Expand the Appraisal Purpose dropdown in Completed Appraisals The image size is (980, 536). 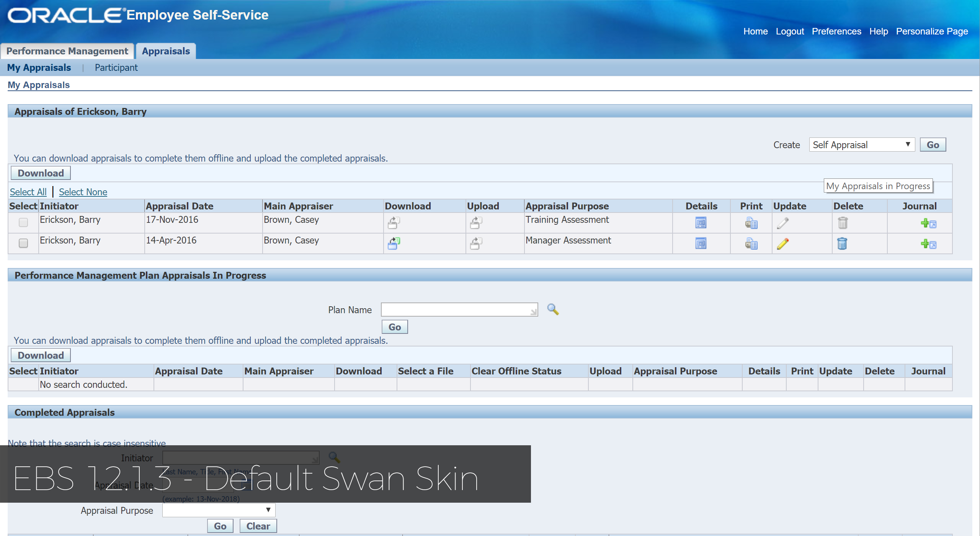point(219,510)
